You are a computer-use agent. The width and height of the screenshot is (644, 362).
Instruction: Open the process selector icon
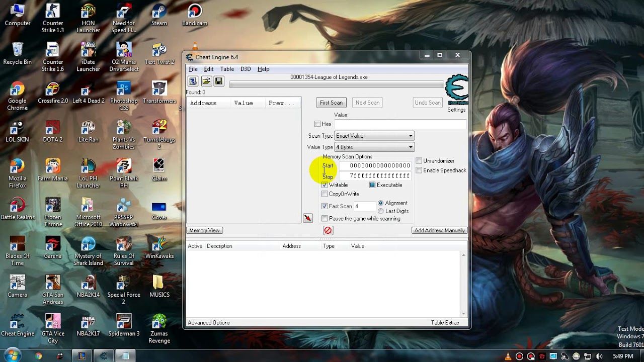[193, 81]
